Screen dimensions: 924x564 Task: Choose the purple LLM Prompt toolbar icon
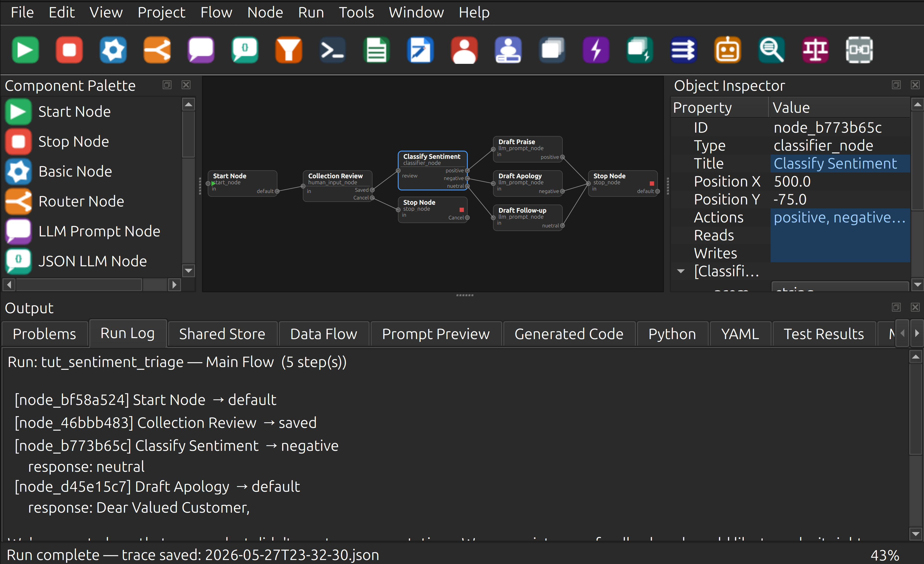[x=201, y=50]
